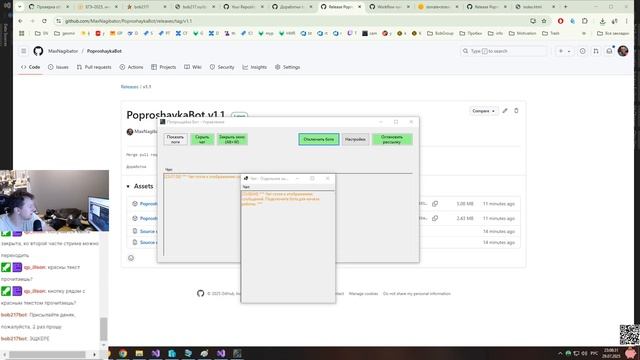Viewport: 640px width, 360px height.
Task: Collapse the Assets section
Action: (x=140, y=186)
